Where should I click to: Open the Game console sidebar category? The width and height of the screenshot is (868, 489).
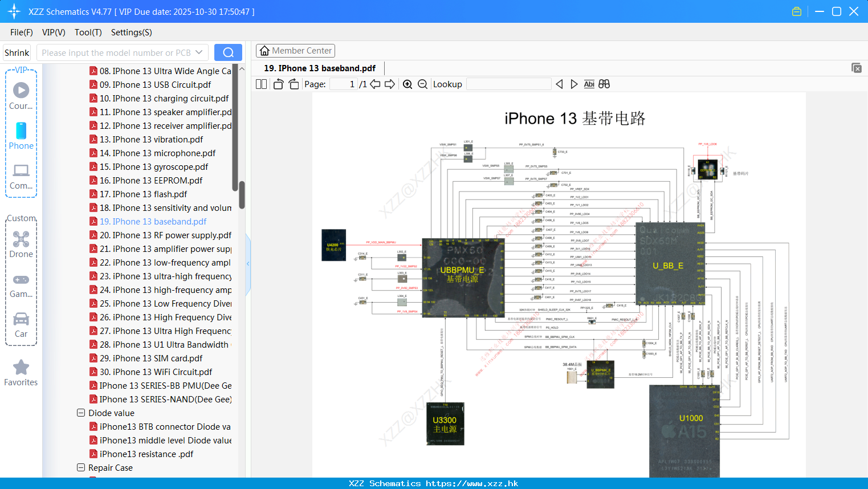pos(21,286)
